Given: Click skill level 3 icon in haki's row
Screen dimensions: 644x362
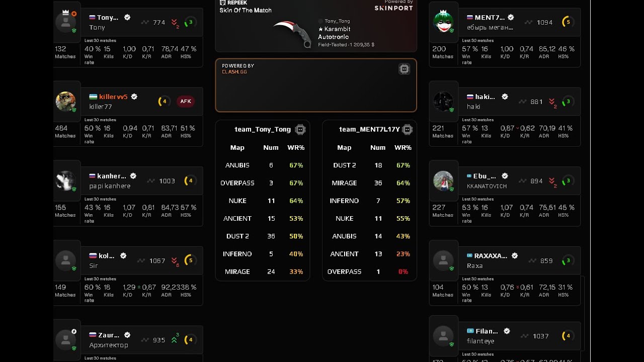Looking at the screenshot, I should tap(568, 102).
